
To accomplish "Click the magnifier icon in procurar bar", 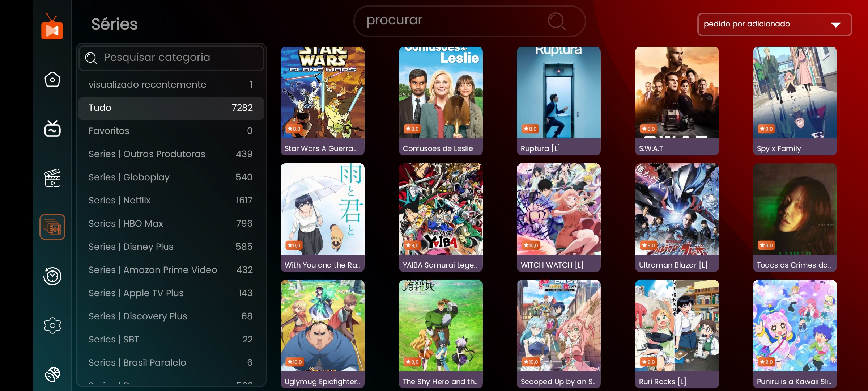I will pos(557,21).
